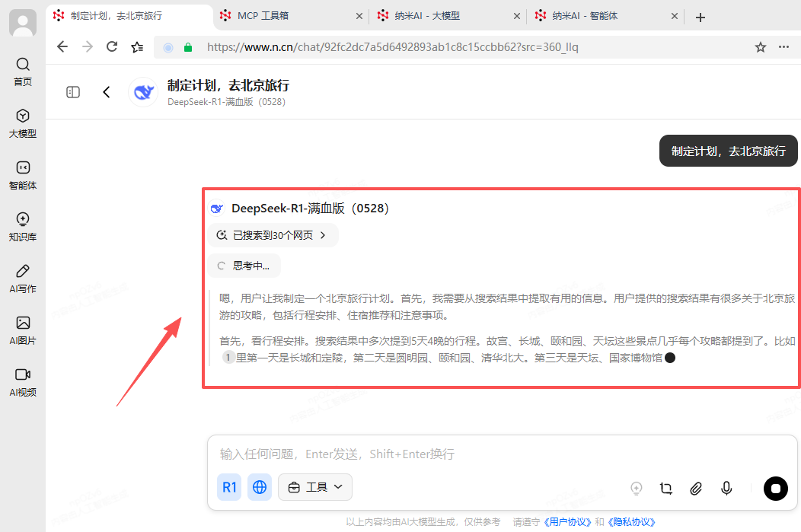This screenshot has height=532, width=801.
Task: Toggle R1 deep thinking mode
Action: pos(229,487)
